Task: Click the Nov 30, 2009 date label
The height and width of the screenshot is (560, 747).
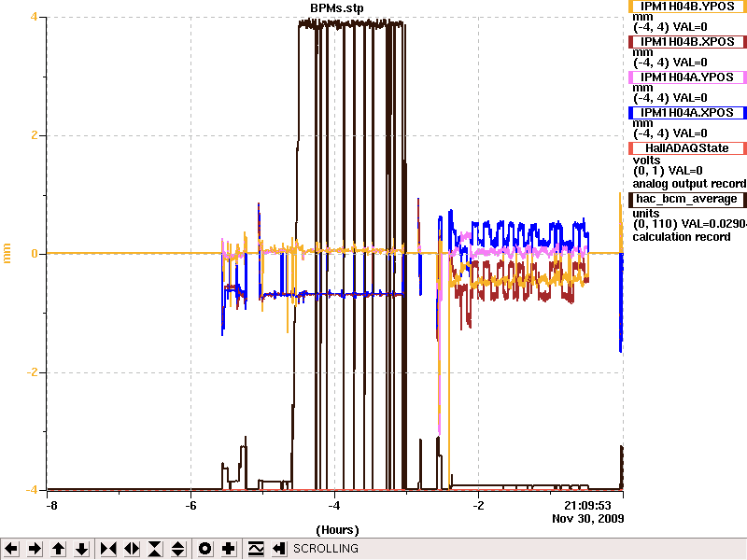Action: (588, 519)
